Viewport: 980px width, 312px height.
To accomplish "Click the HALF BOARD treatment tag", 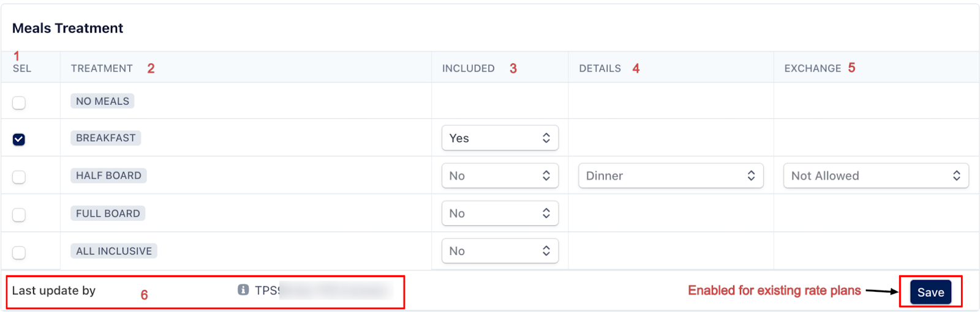I will click(108, 176).
